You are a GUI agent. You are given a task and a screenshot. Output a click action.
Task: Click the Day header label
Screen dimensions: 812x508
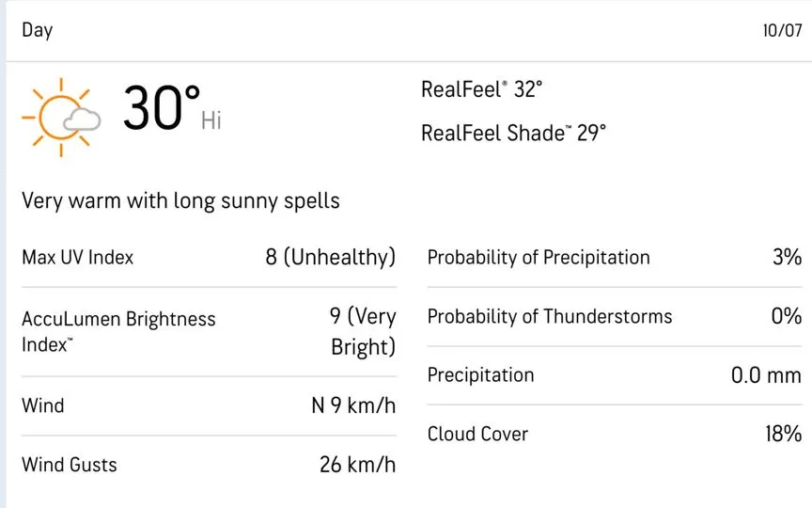38,30
